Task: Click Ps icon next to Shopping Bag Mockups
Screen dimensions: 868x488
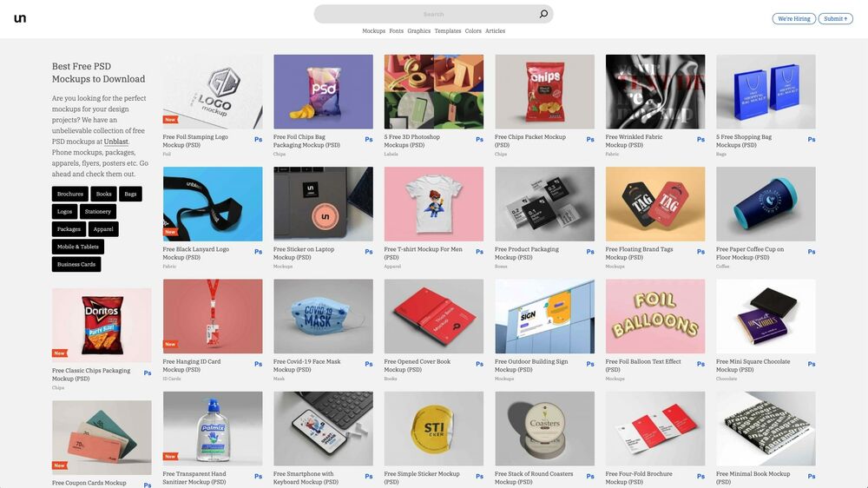Action: tap(812, 140)
